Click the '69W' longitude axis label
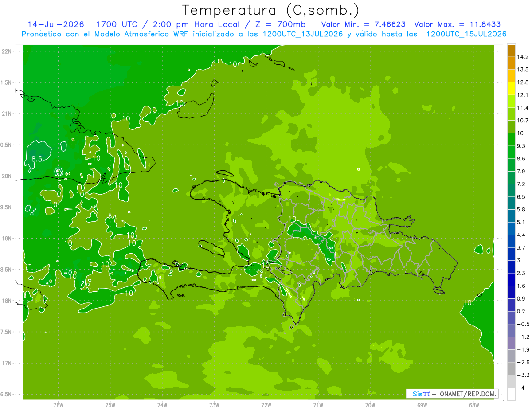532x411 pixels. click(x=422, y=405)
